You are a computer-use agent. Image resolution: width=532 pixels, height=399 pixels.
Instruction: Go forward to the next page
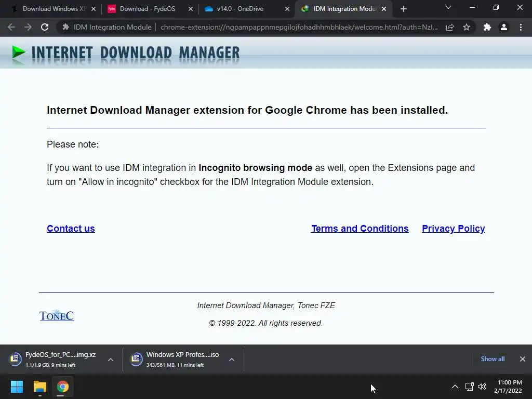28,27
